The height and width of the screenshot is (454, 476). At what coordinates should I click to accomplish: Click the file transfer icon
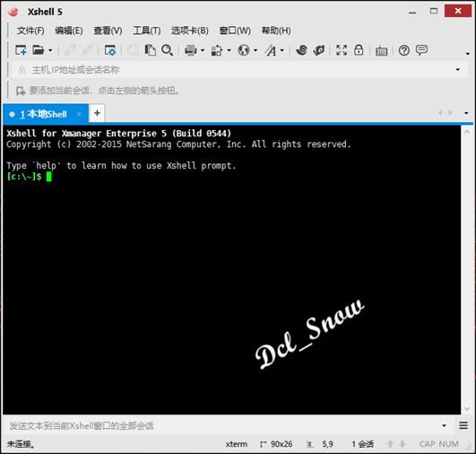[x=217, y=50]
